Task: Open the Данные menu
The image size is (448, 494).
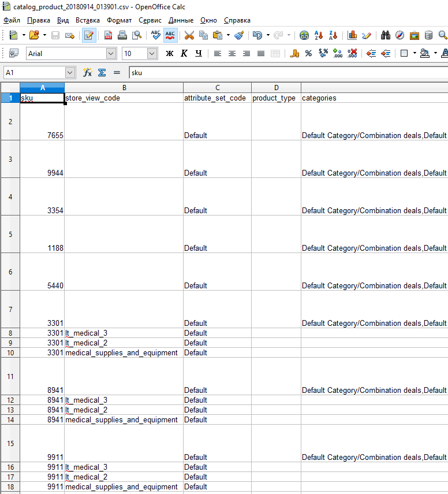Action: [181, 20]
